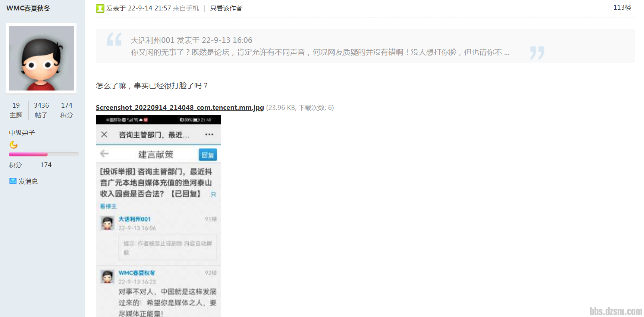Click the closing quotation mark icon
The image size is (644, 317).
tap(537, 53)
